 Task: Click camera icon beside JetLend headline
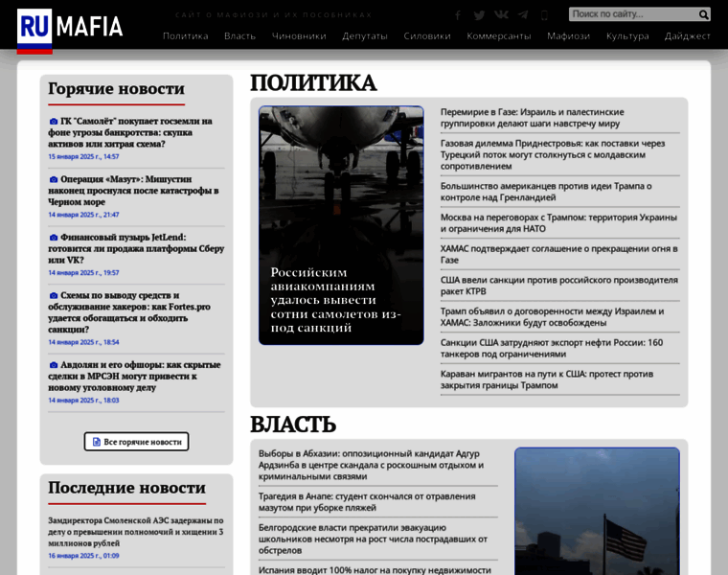point(54,238)
